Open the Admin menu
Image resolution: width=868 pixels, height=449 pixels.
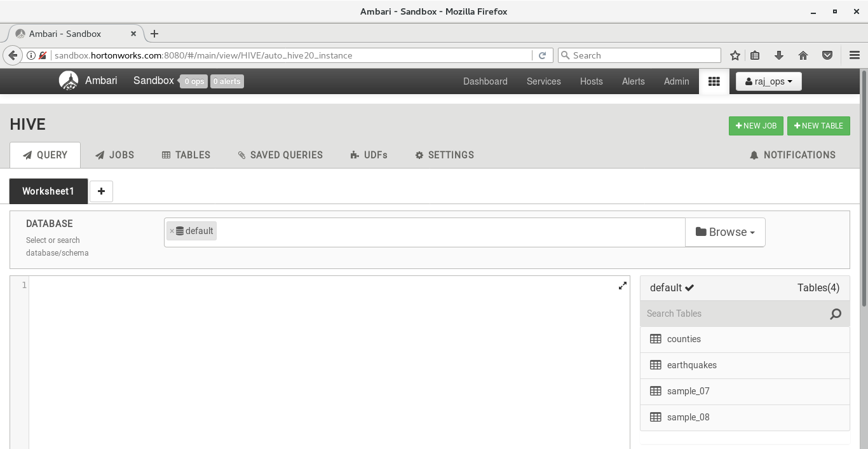[x=677, y=81]
